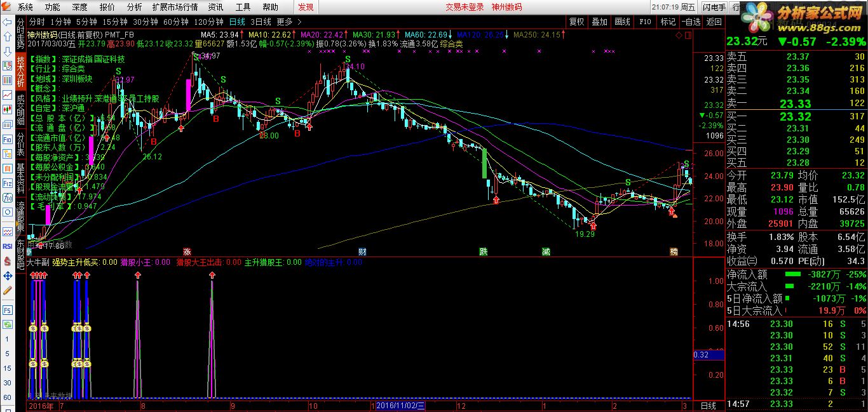Click the 日线 label at chart bottom-right
Viewport: 868px width, 412px height.
click(x=708, y=405)
